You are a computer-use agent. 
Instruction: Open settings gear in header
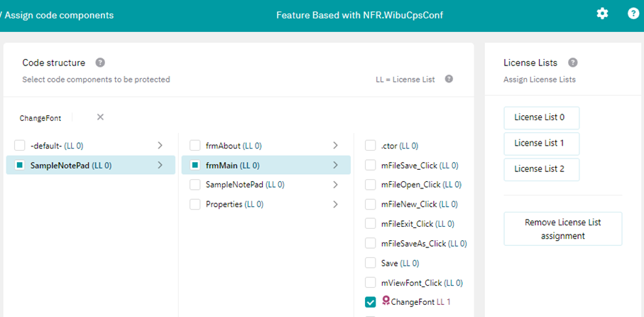pos(602,14)
